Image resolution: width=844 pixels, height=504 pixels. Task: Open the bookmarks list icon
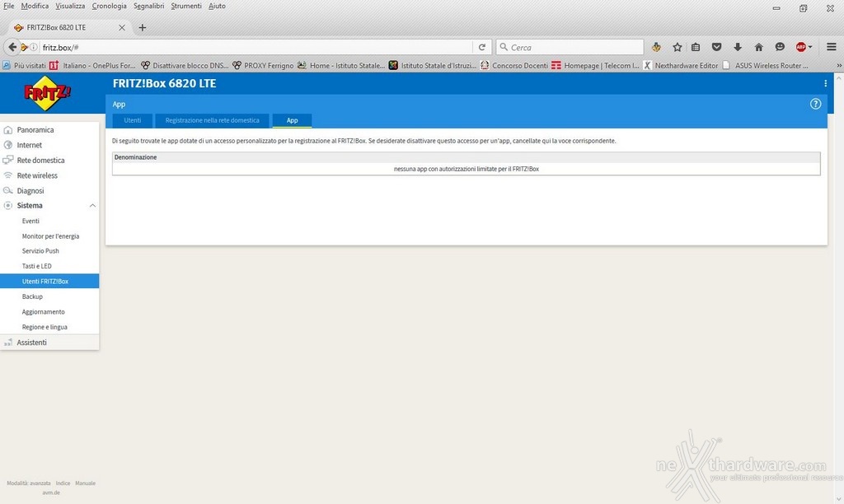pos(696,47)
